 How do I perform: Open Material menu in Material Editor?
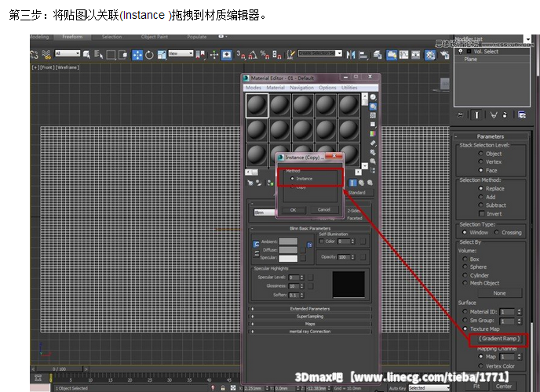tap(275, 88)
